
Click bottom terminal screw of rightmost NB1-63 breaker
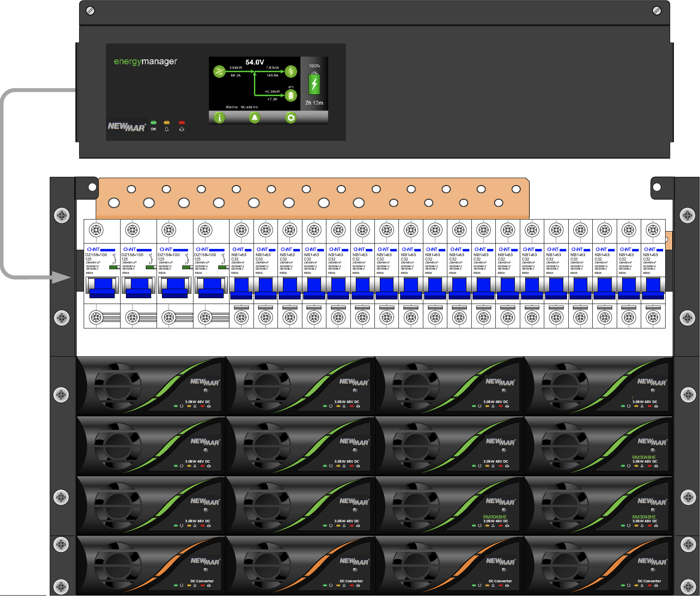pyautogui.click(x=653, y=318)
